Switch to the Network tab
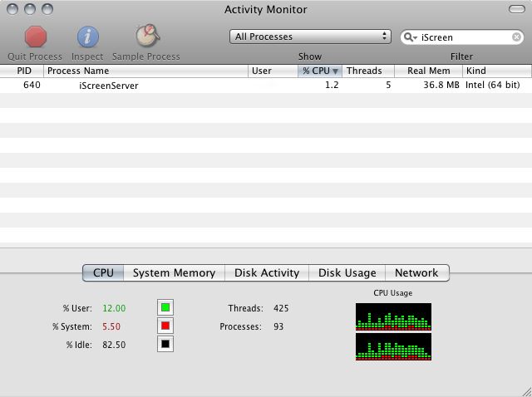This screenshot has width=532, height=397. (x=416, y=273)
